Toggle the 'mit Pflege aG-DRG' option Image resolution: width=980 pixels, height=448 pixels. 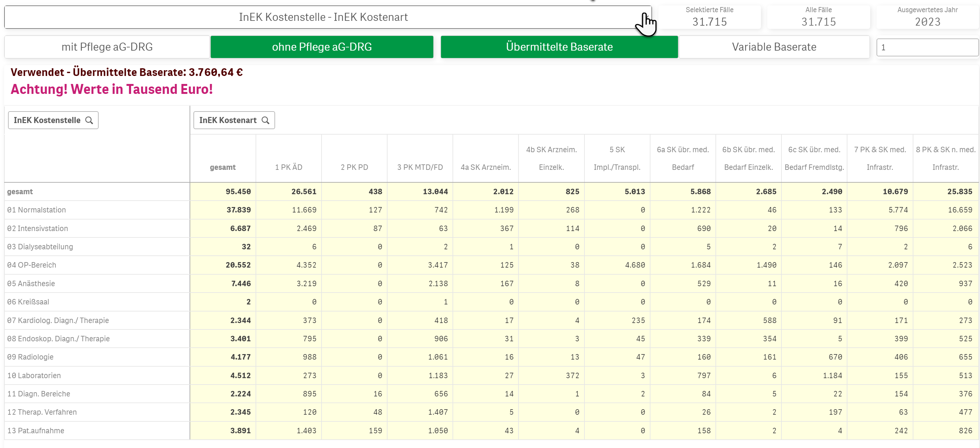point(107,47)
